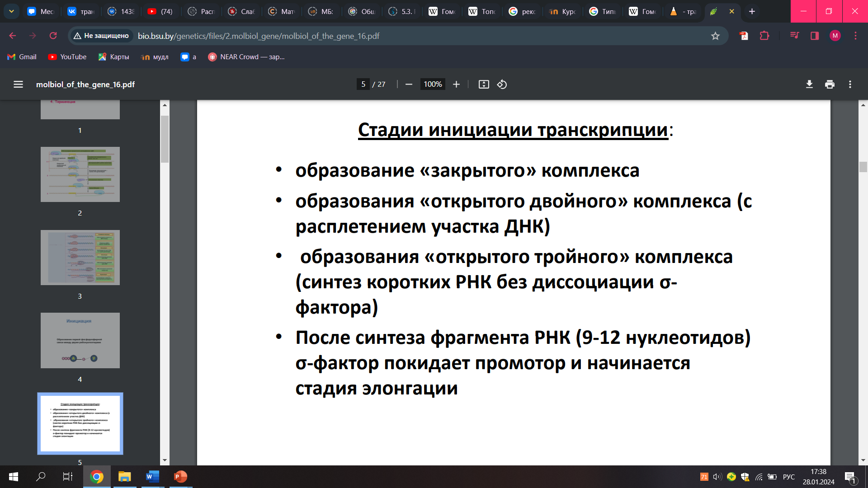Close the active PDF tab
This screenshot has width=868, height=488.
click(x=731, y=11)
